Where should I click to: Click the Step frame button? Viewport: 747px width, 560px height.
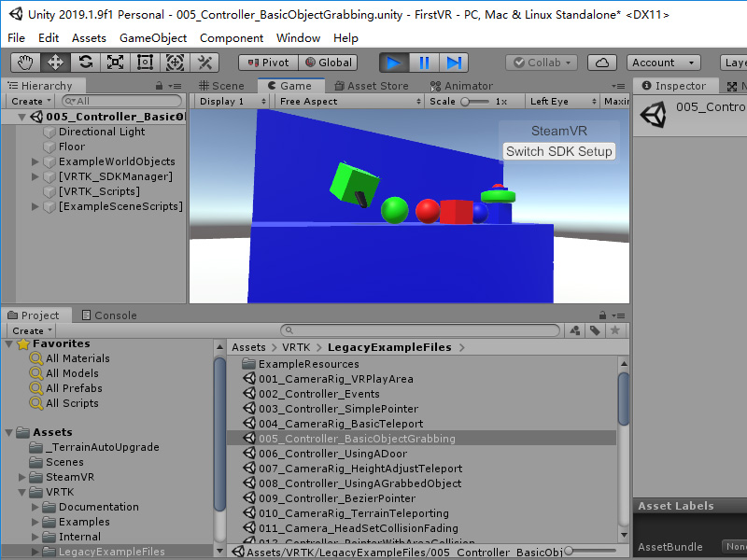point(454,63)
